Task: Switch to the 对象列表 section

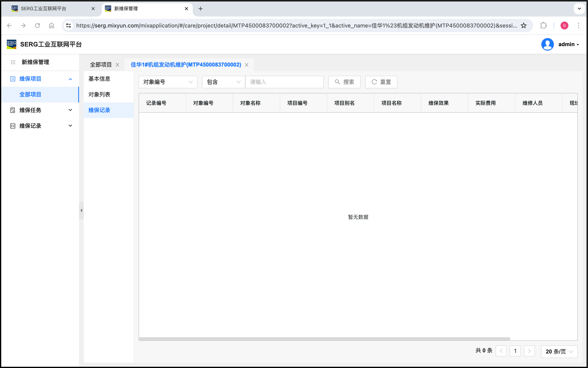Action: point(99,94)
